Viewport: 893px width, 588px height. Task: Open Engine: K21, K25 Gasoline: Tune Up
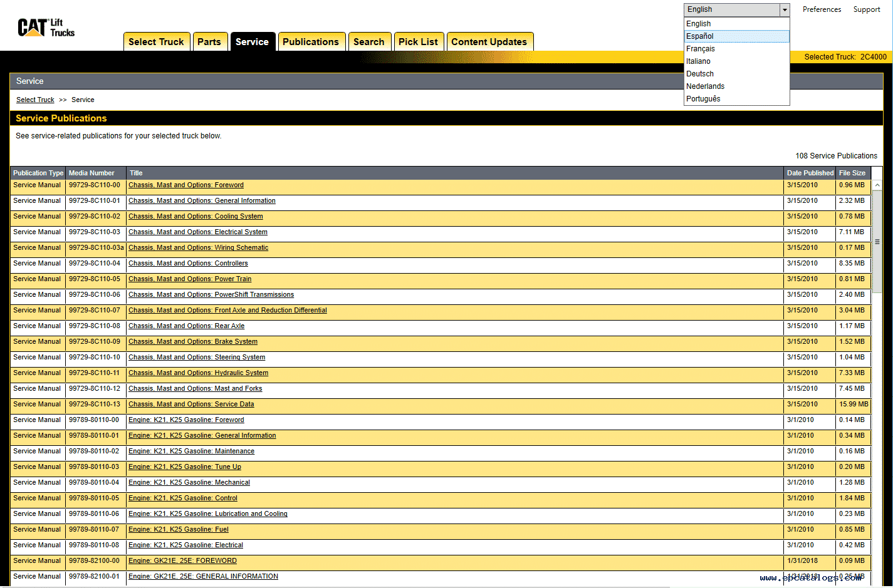(185, 467)
